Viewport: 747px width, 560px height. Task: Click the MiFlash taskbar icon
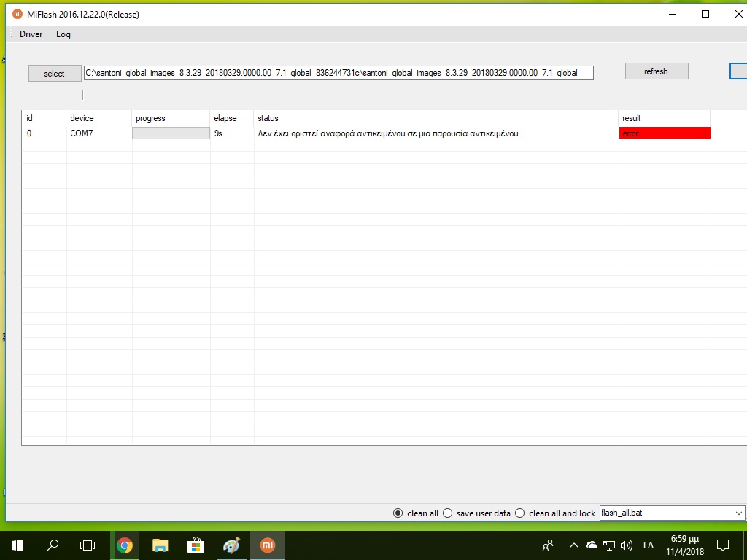(267, 545)
